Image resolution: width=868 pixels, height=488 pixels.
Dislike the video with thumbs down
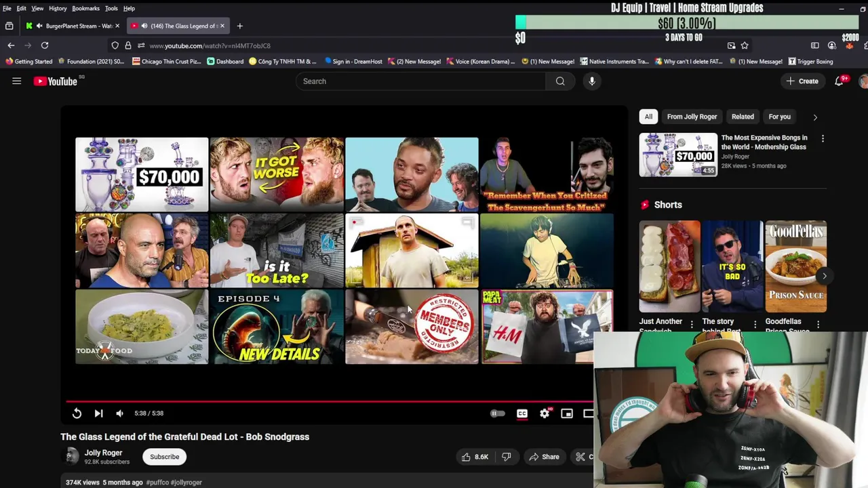coord(506,457)
